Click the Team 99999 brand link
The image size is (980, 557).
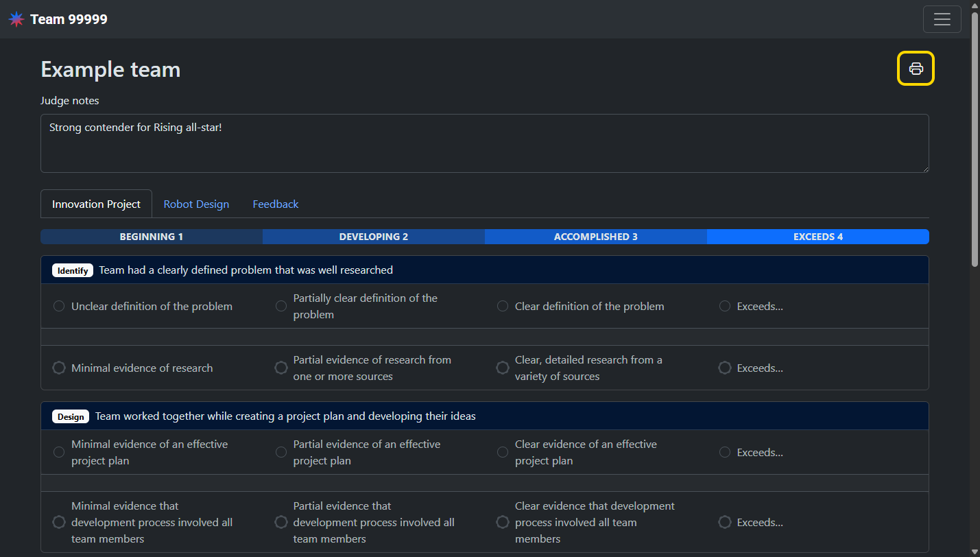pyautogui.click(x=69, y=19)
